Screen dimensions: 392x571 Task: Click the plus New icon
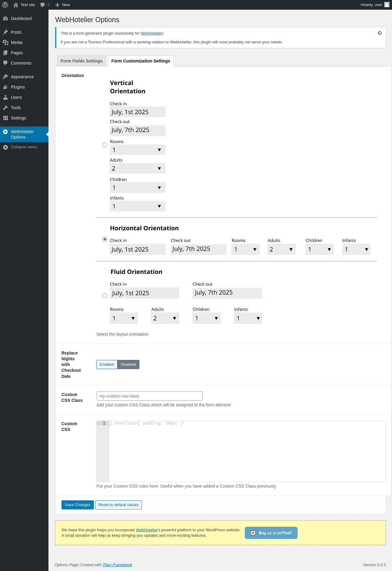coord(57,5)
